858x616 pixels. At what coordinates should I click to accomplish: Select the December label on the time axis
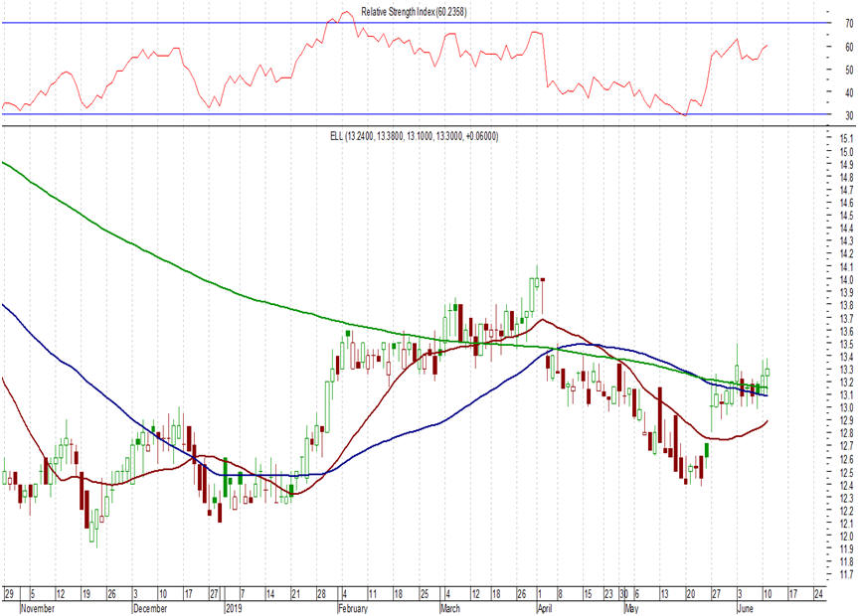[x=149, y=606]
